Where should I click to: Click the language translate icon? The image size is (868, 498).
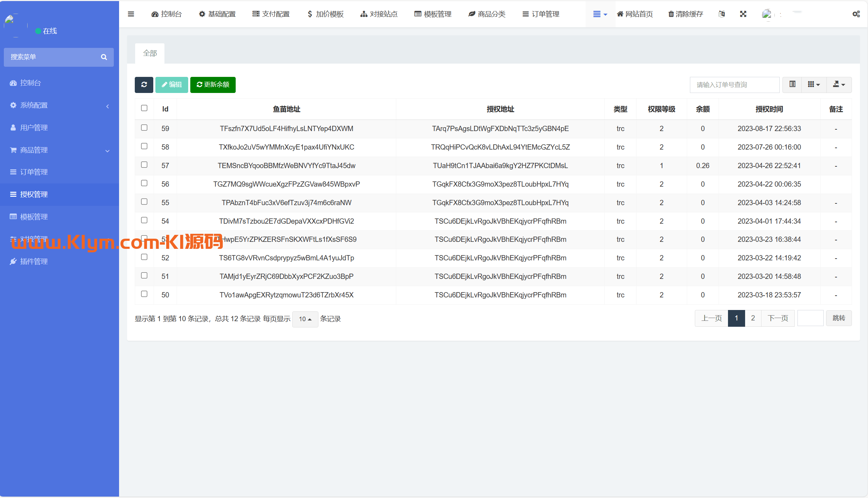[x=722, y=14]
